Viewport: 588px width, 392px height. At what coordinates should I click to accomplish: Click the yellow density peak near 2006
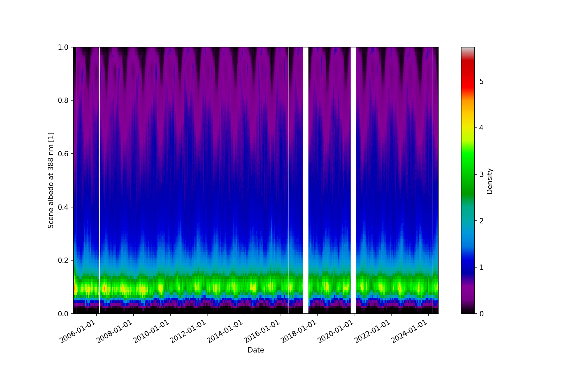(x=87, y=289)
